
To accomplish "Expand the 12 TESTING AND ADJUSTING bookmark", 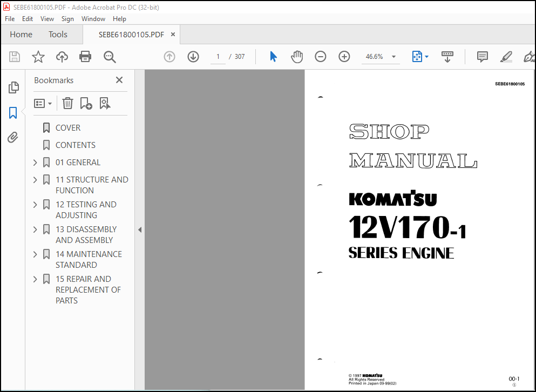I will tap(35, 205).
